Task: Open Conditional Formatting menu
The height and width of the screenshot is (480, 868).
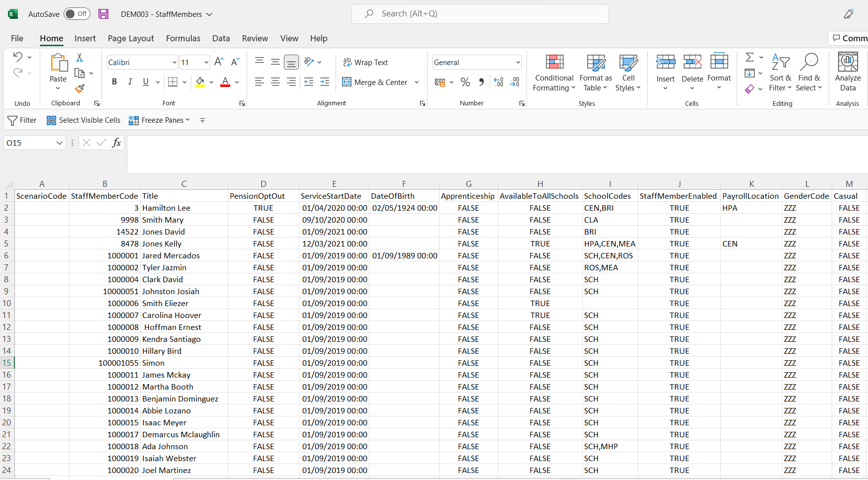Action: pyautogui.click(x=554, y=73)
